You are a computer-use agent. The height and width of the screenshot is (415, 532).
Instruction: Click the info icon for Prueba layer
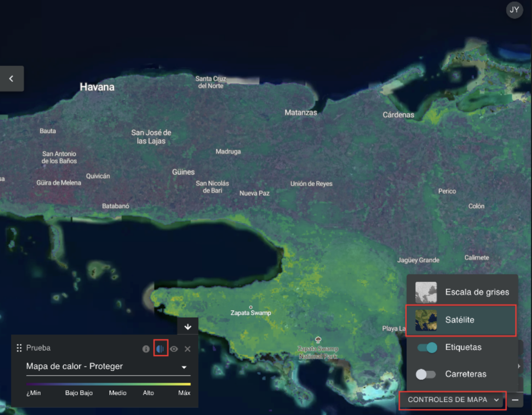(x=146, y=349)
